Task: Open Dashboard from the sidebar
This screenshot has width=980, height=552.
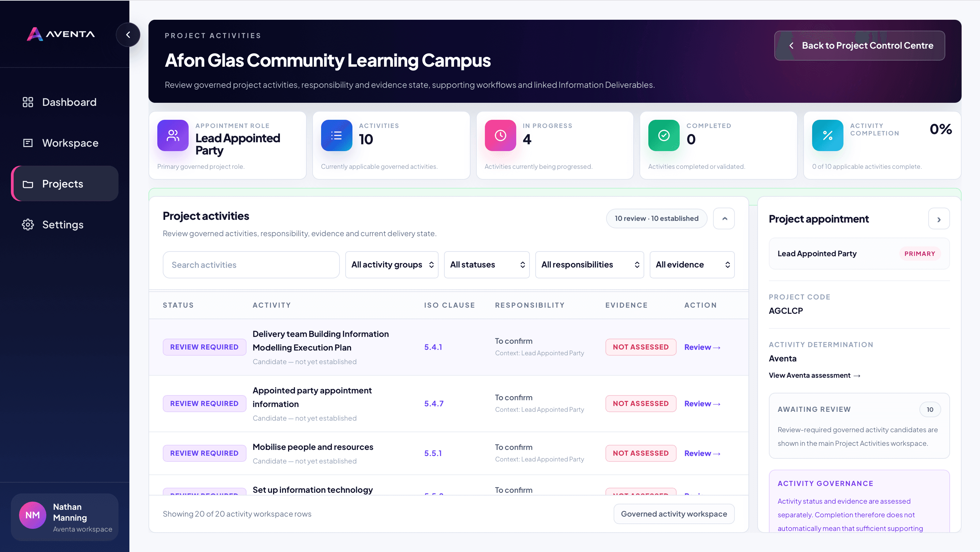Action: [65, 102]
